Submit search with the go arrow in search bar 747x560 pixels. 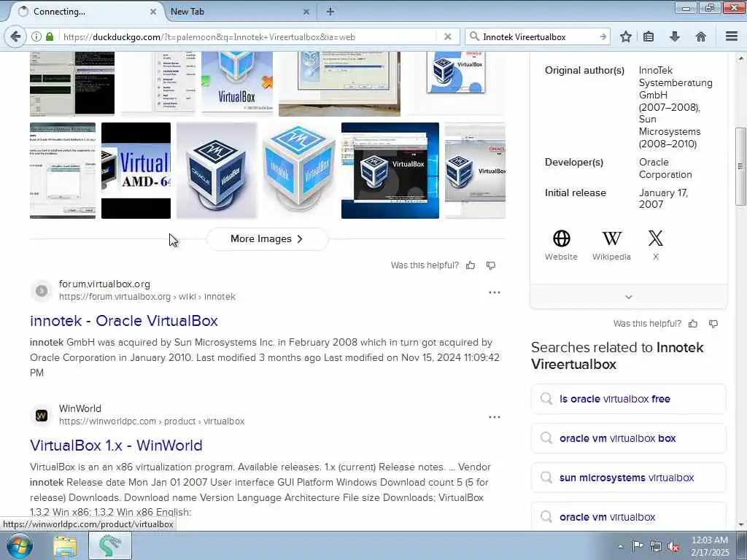pyautogui.click(x=603, y=36)
